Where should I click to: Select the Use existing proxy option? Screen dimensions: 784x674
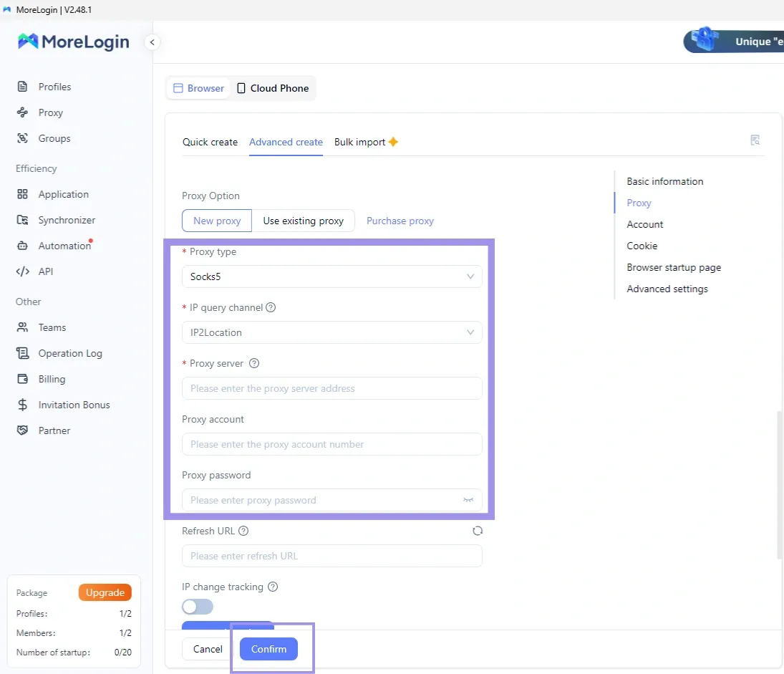point(303,221)
